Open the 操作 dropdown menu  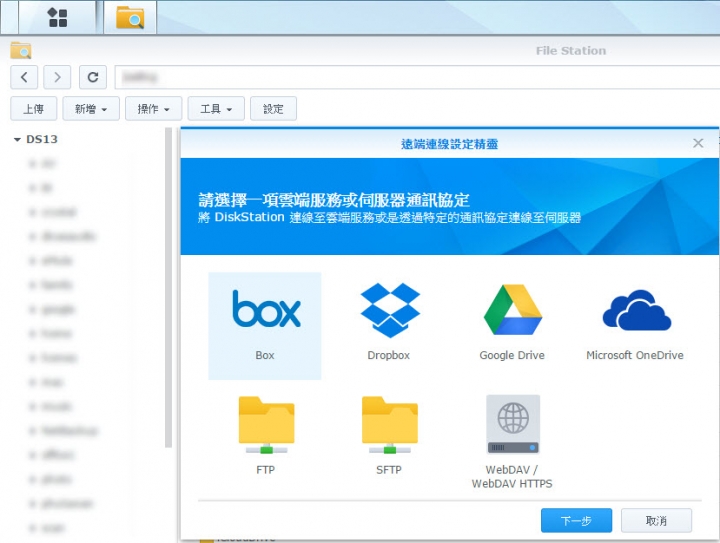pos(153,109)
